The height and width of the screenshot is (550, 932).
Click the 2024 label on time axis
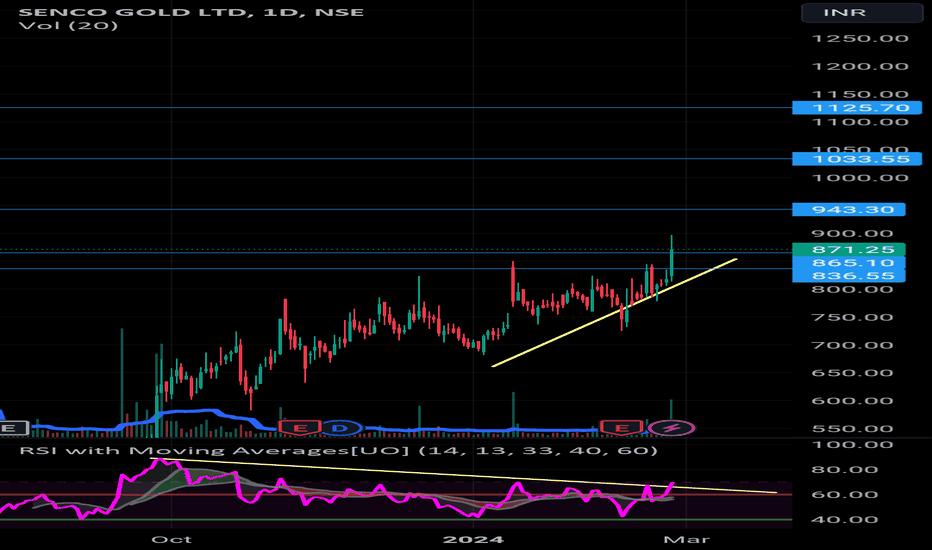pyautogui.click(x=474, y=539)
